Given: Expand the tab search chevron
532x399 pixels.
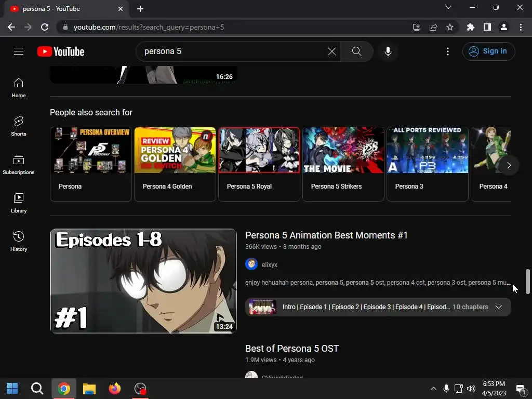Looking at the screenshot, I should tap(448, 7).
